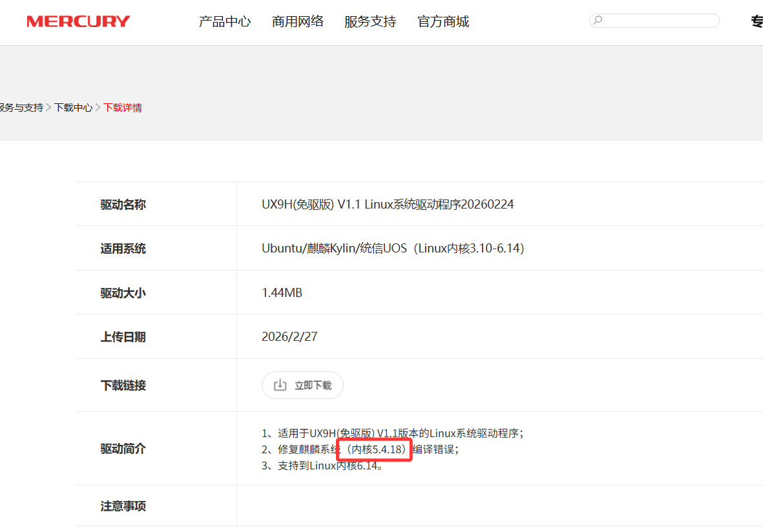Click the magnifier icon in search box

pos(598,21)
